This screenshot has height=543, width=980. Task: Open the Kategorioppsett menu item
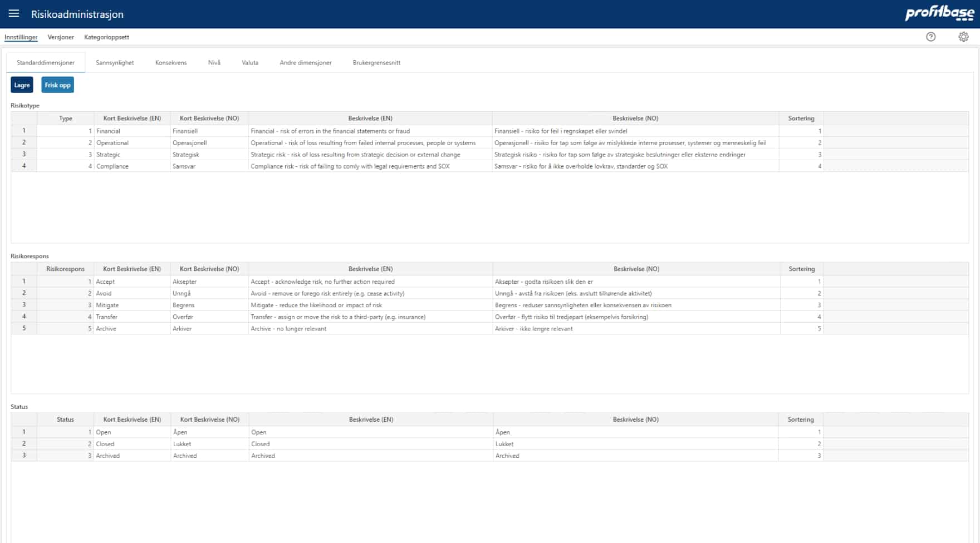click(x=106, y=37)
